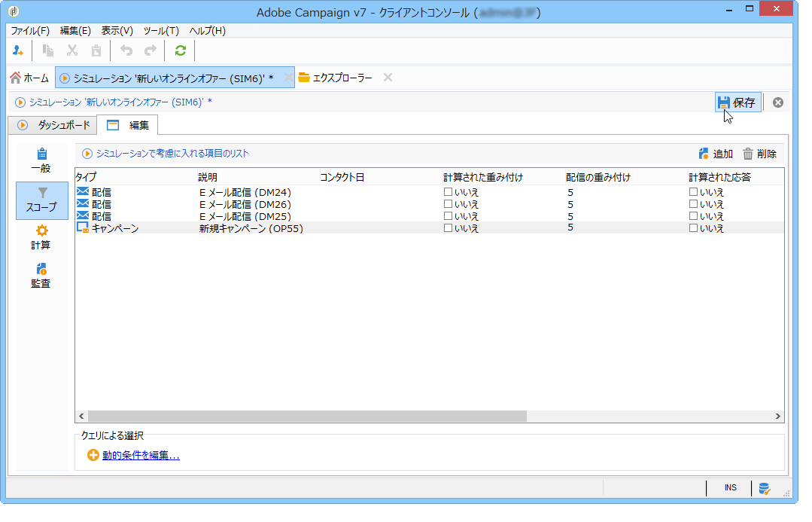Toggle 計算された重み付け checkbox for OP55 campaign

click(448, 228)
